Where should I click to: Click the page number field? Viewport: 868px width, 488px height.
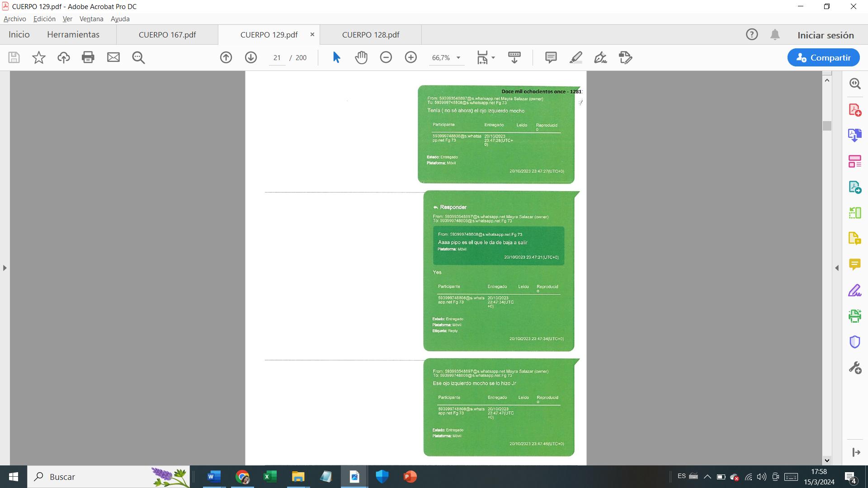[277, 57]
